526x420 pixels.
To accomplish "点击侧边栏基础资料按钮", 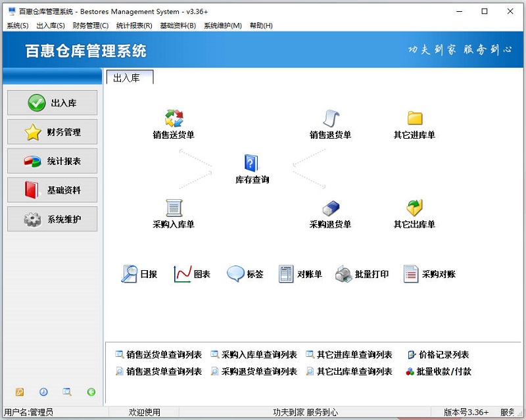I will tap(52, 189).
